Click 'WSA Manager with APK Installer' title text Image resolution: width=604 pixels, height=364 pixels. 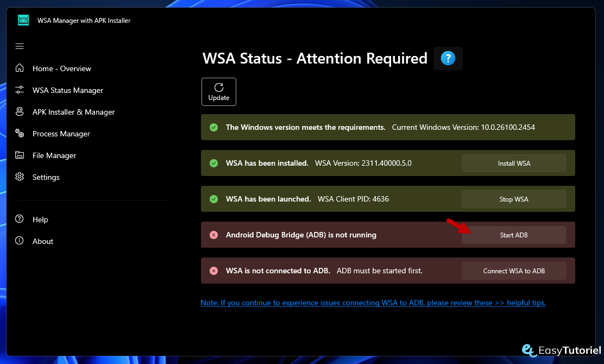(84, 21)
